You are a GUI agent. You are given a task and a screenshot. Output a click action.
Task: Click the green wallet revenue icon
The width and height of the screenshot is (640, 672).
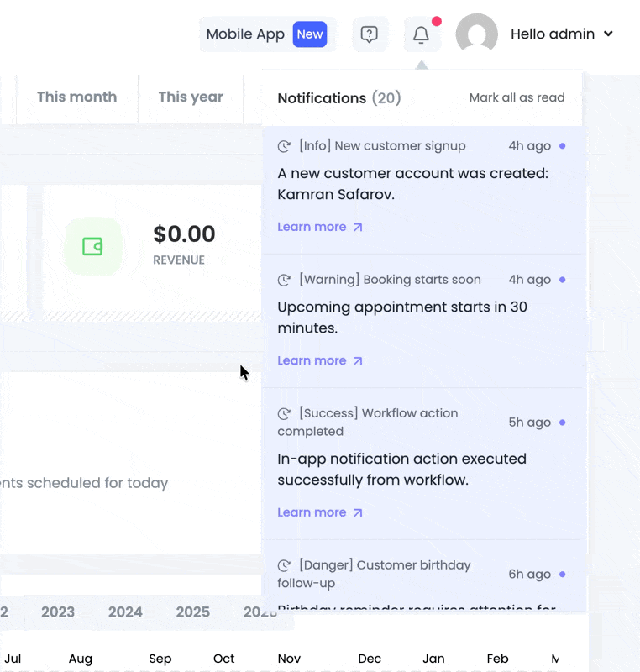click(92, 246)
